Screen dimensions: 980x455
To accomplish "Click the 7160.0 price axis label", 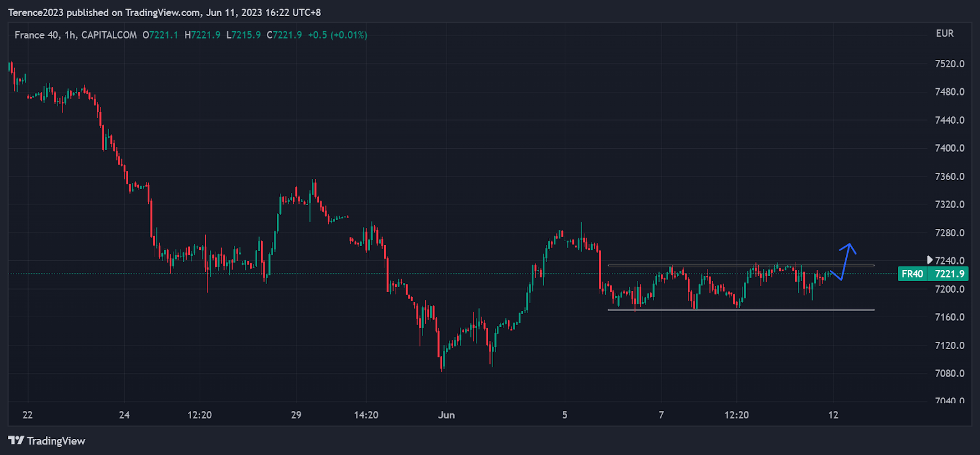I will pos(949,317).
